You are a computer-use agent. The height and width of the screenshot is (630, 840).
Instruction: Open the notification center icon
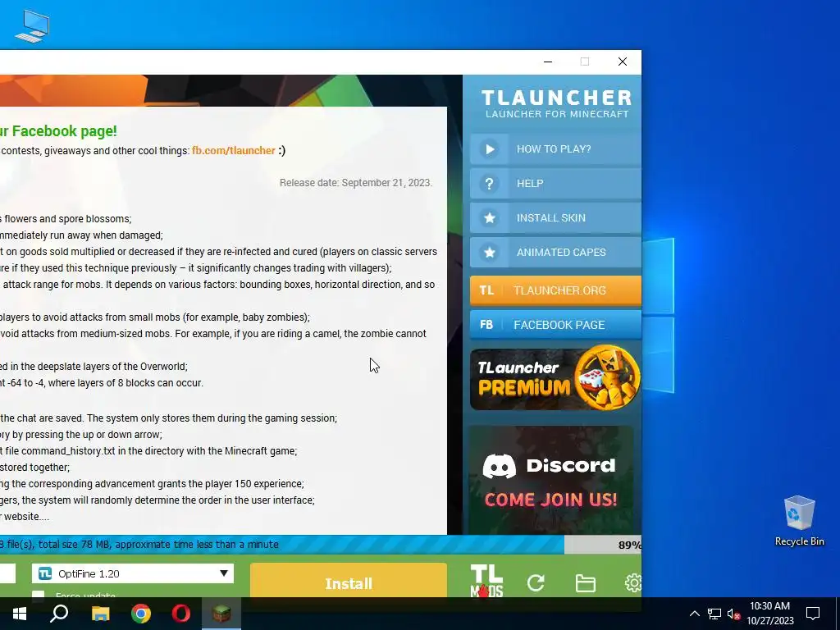coord(813,614)
